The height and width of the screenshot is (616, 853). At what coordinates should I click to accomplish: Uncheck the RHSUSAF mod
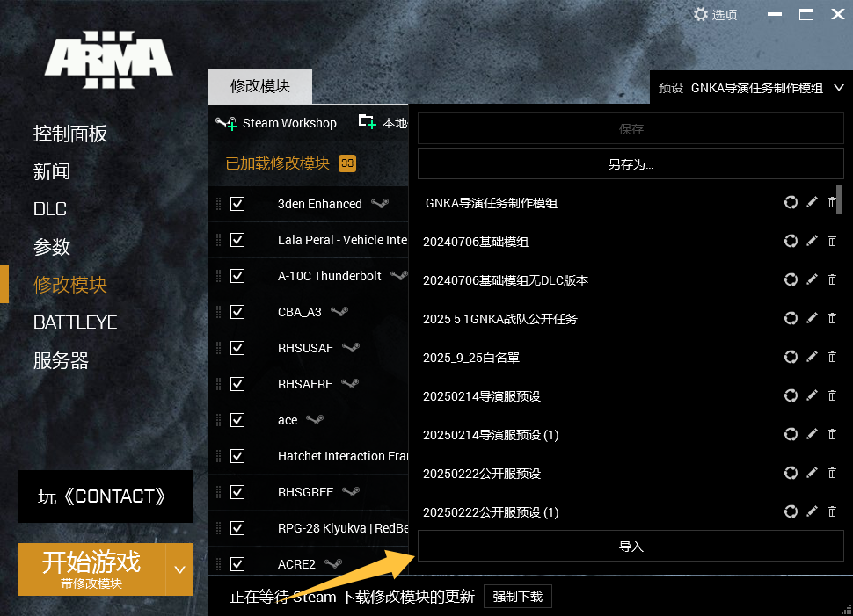[237, 348]
